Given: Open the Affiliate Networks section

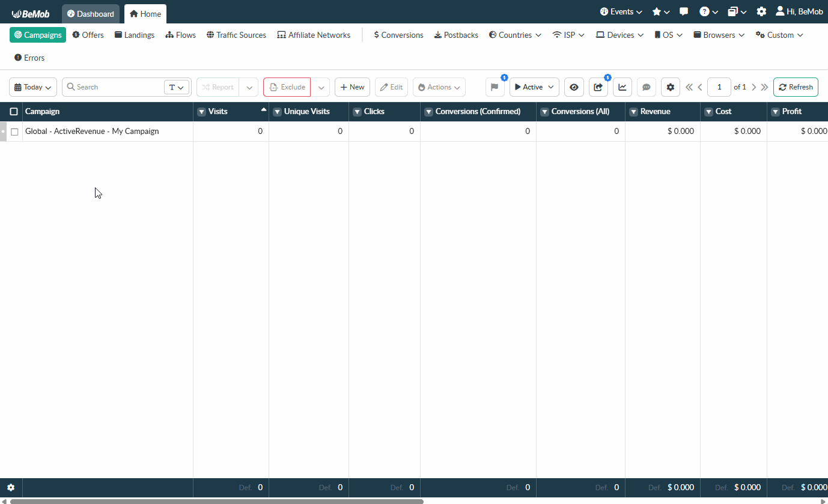Looking at the screenshot, I should click(314, 35).
